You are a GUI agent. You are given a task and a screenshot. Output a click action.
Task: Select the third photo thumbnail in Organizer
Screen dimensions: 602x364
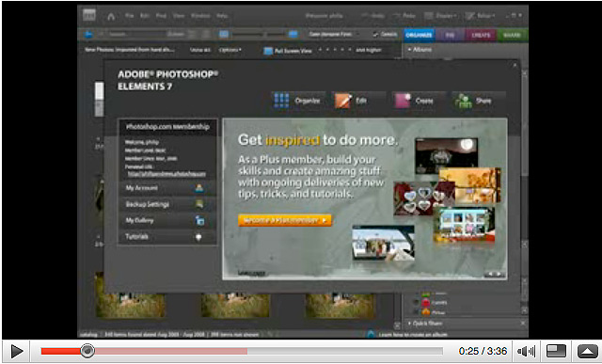click(340, 306)
